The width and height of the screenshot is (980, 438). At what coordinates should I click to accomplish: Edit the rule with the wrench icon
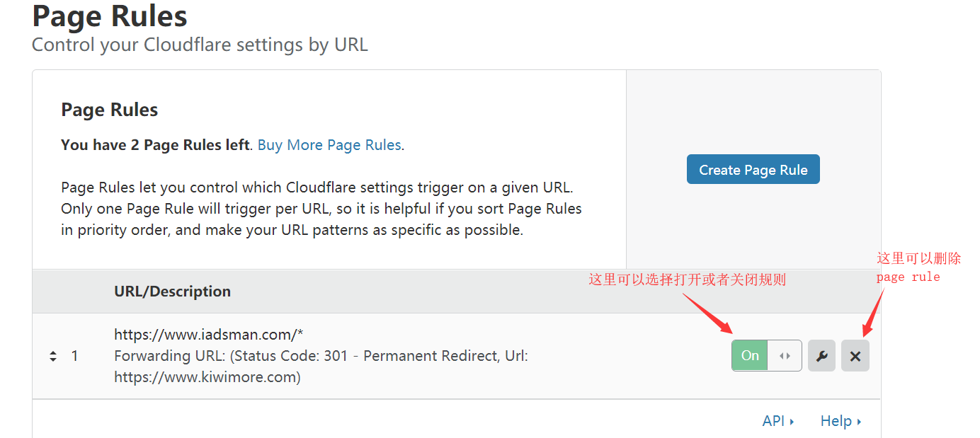[821, 355]
